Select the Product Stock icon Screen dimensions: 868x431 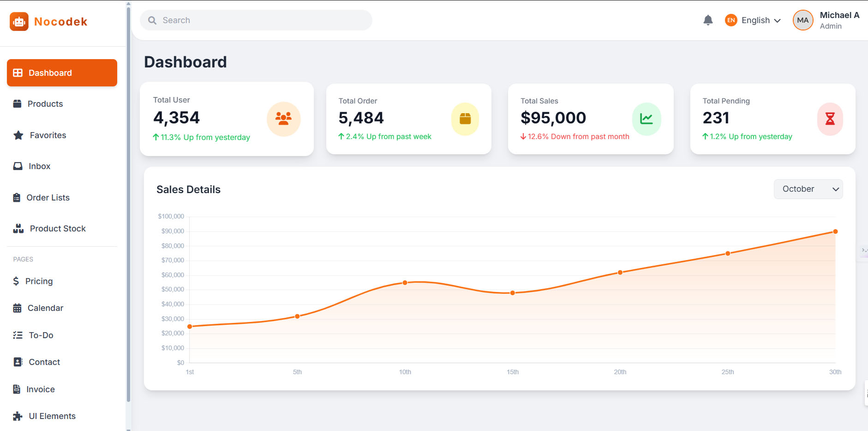click(18, 228)
